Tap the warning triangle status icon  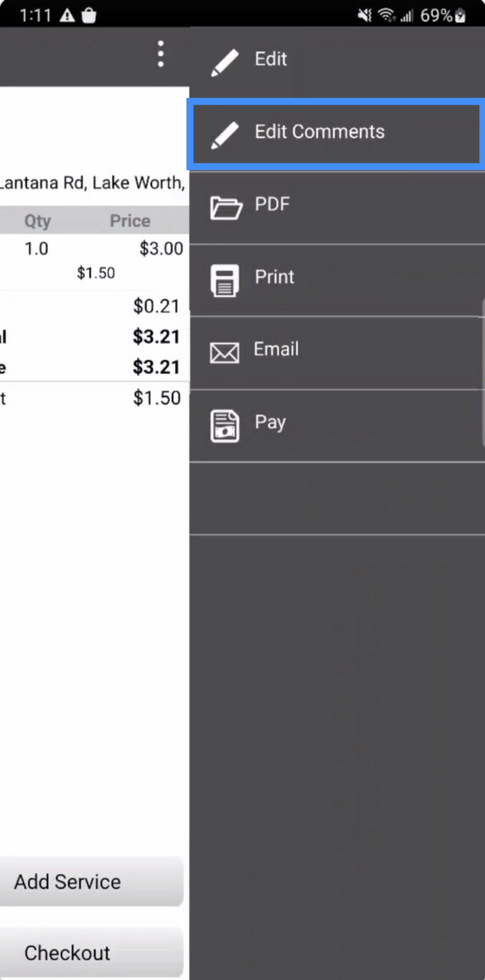[x=67, y=16]
